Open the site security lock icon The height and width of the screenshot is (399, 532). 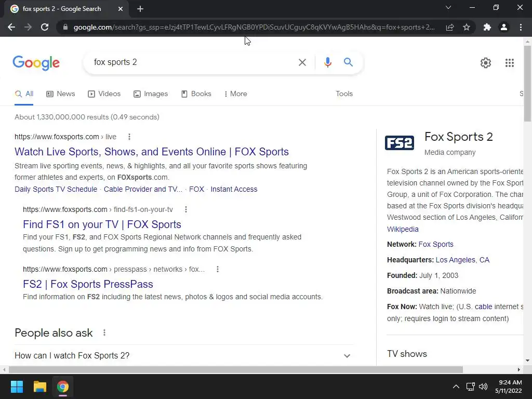click(65, 27)
